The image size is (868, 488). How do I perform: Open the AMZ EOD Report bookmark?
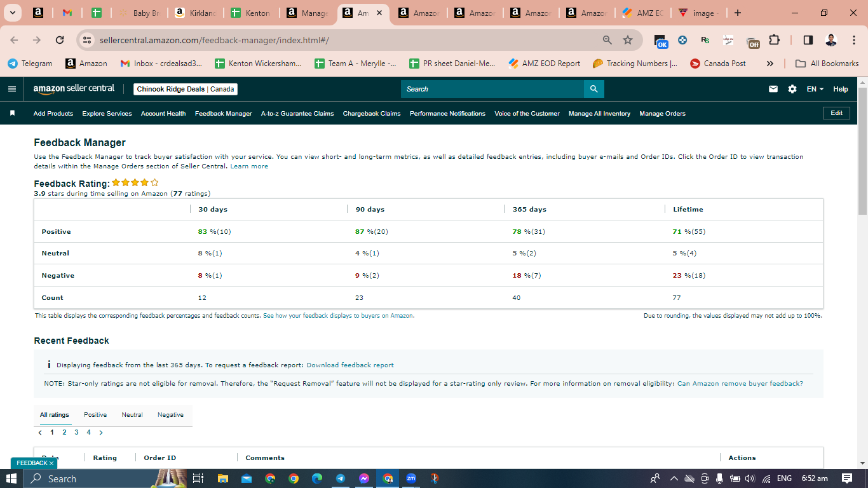545,64
